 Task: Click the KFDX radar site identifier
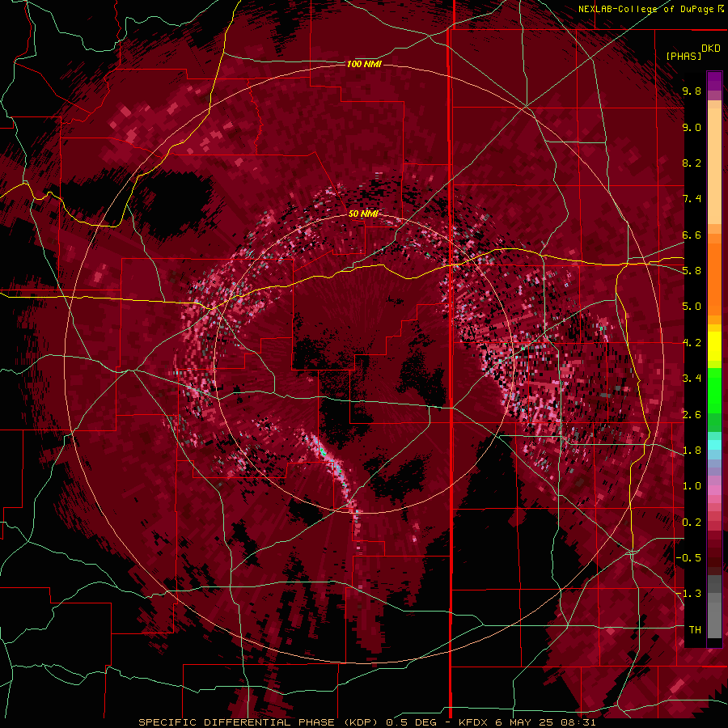click(x=473, y=722)
